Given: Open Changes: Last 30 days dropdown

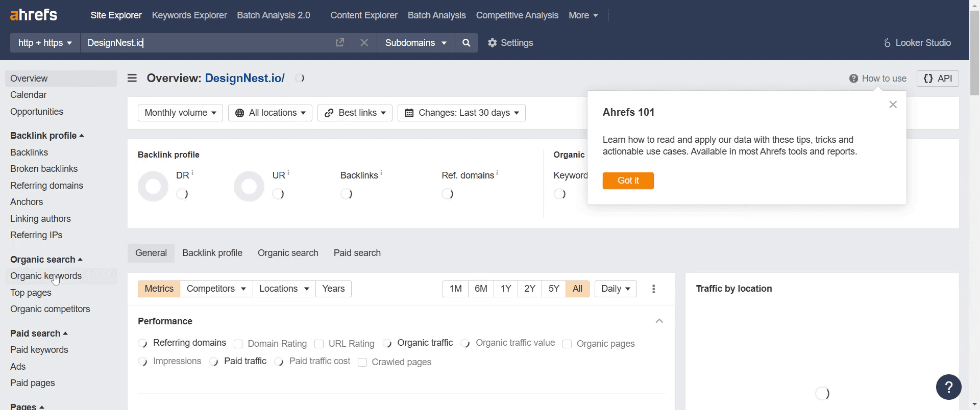Looking at the screenshot, I should point(461,113).
